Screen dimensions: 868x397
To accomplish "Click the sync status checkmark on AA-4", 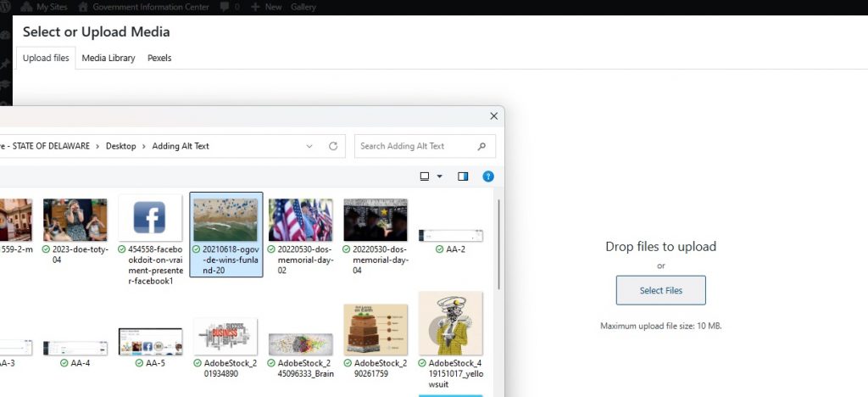I will click(x=64, y=363).
